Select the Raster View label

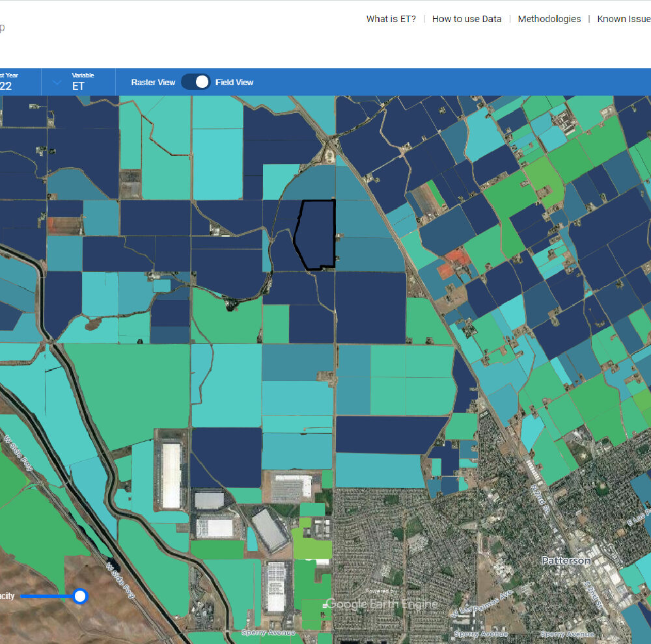coord(153,82)
